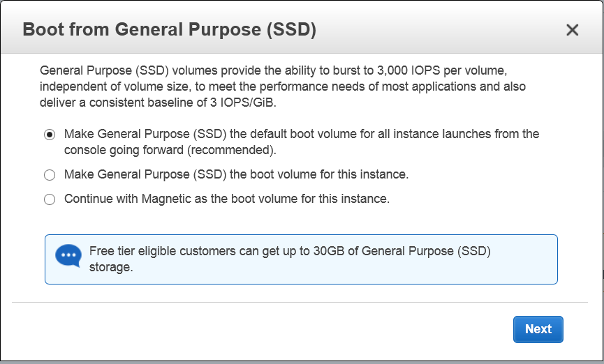
Task: Close the Boot from General Purpose dialog
Action: [572, 30]
